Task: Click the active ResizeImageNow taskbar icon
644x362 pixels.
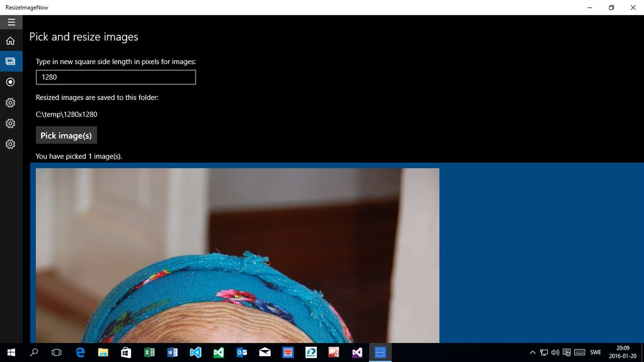Action: (380, 353)
